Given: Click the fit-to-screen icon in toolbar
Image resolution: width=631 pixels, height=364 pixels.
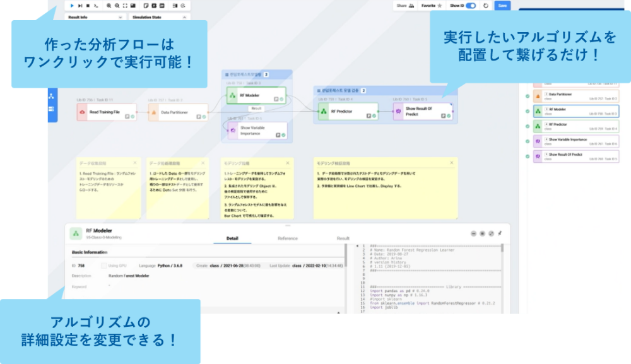Looking at the screenshot, I should pyautogui.click(x=126, y=5).
